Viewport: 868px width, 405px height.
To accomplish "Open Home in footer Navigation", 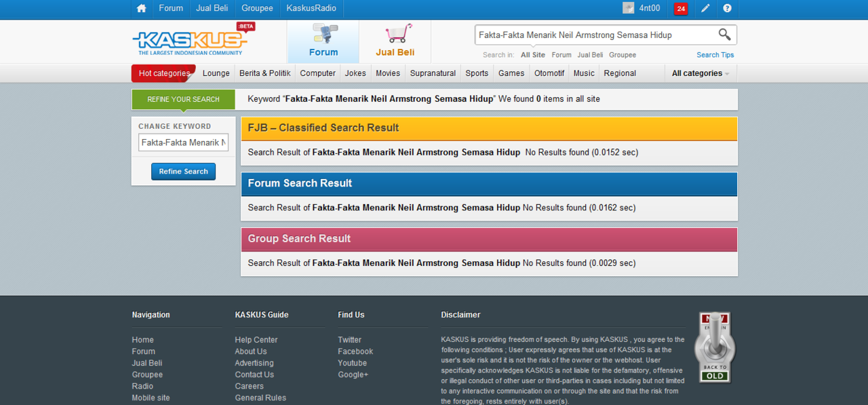I will pyautogui.click(x=143, y=340).
